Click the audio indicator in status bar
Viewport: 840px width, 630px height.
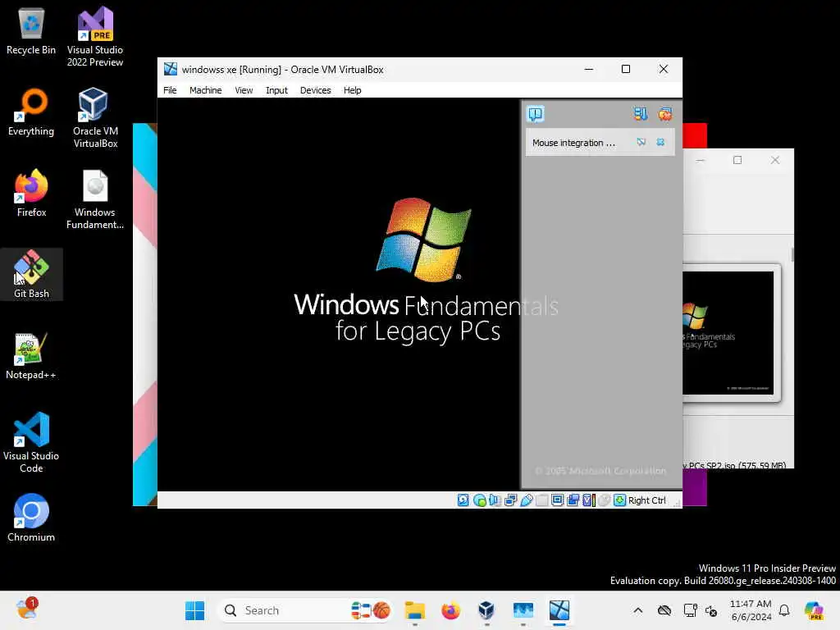[x=495, y=500]
